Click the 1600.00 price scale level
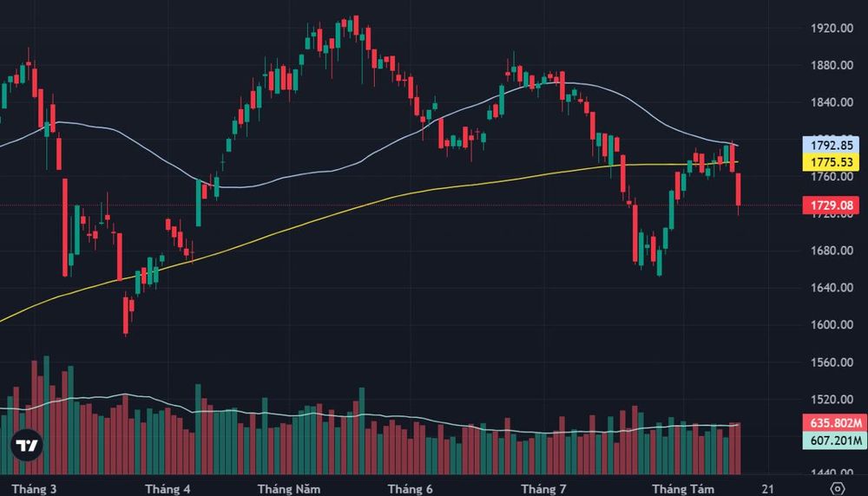This screenshot has width=868, height=496. click(832, 324)
